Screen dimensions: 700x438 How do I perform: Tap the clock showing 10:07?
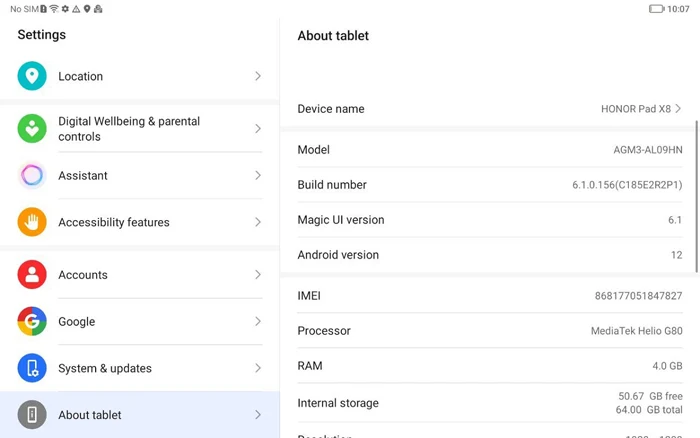[x=678, y=9]
